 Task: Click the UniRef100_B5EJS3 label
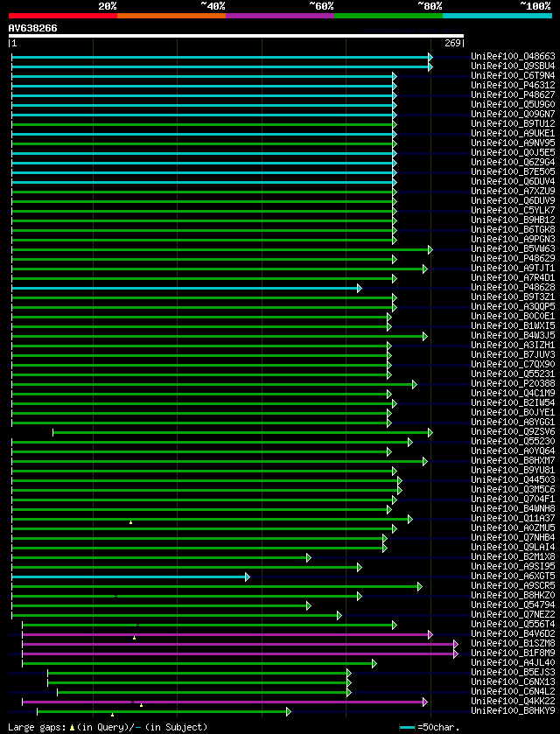(x=513, y=672)
